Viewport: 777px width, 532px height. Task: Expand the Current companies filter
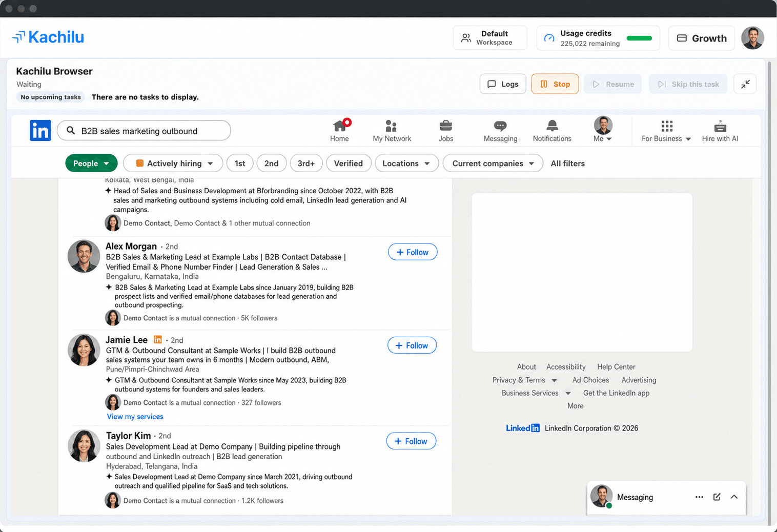tap(493, 163)
